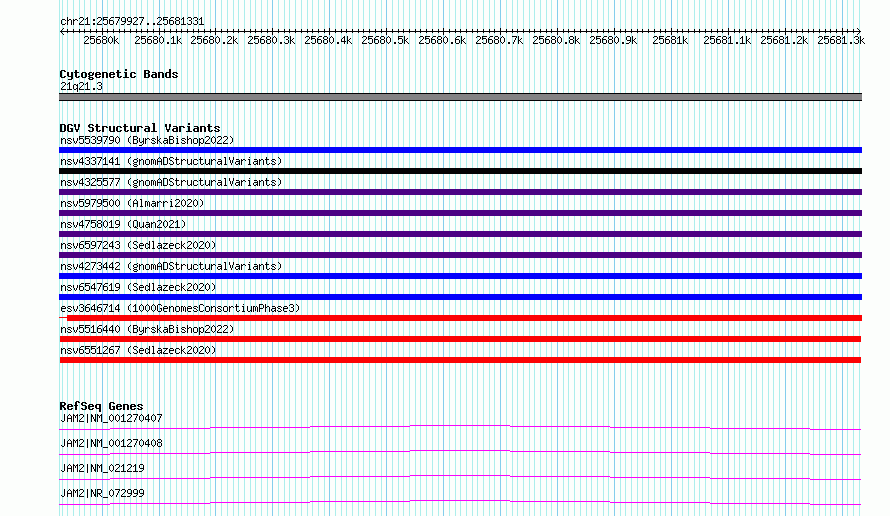Click the gray 21q21.3 cytogenetic band bar
The height and width of the screenshot is (516, 890).
pos(460,97)
